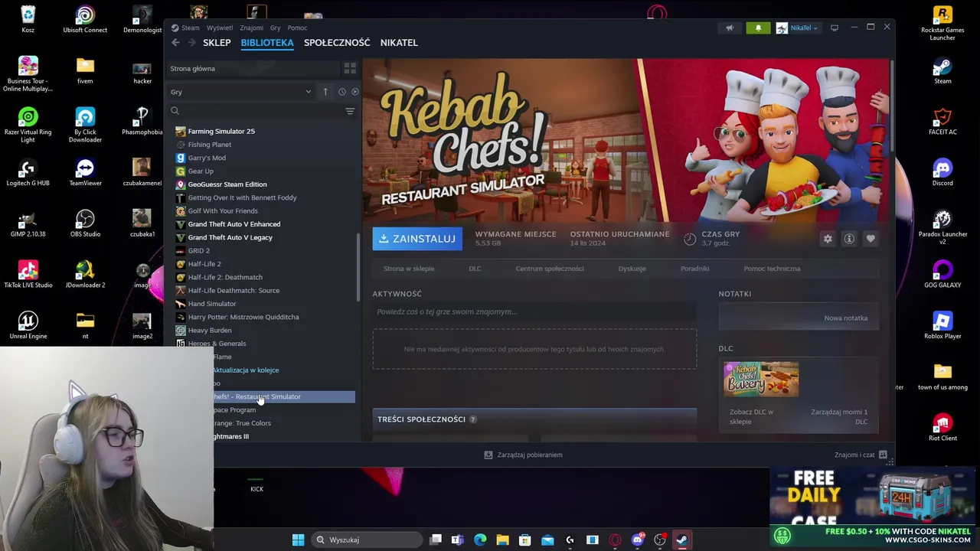
Task: Select Heavy Burden in library list
Action: coord(210,331)
